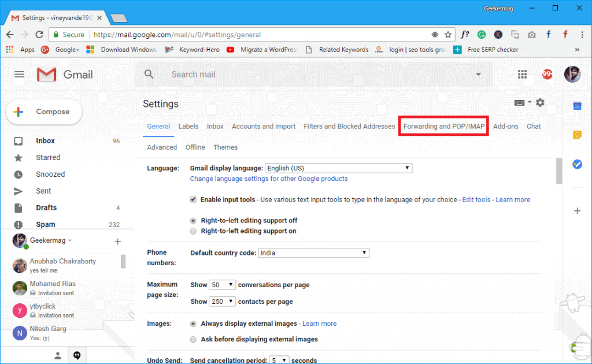Open the Default country code dropdown

tap(313, 252)
